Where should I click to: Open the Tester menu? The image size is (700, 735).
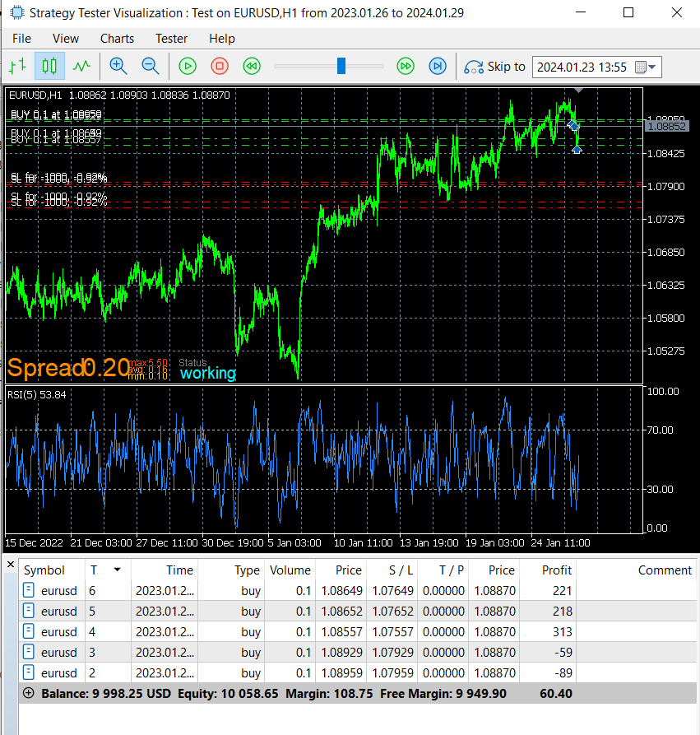point(171,39)
